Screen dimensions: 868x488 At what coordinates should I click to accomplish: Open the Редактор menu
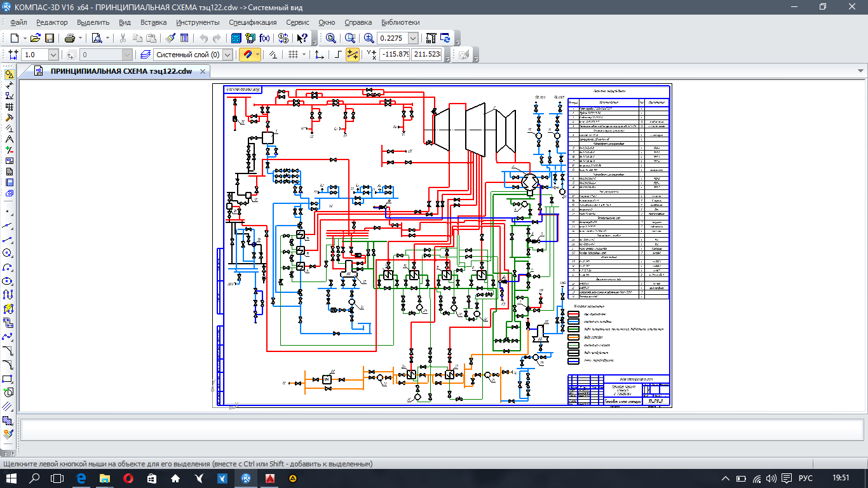51,22
